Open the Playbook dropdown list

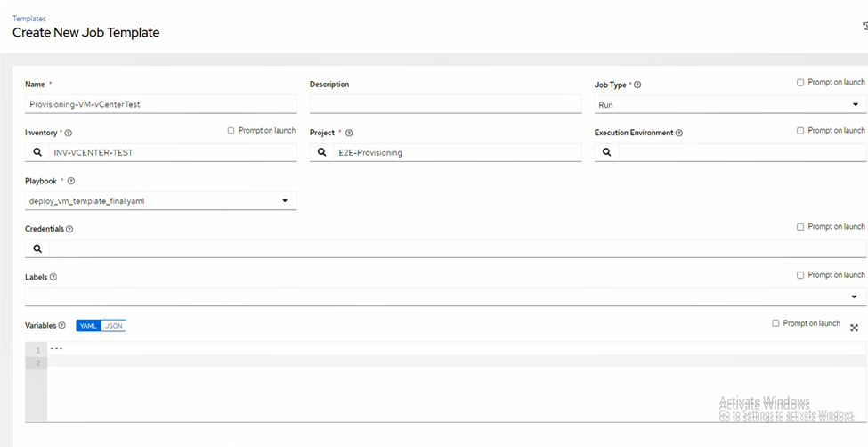pos(160,201)
